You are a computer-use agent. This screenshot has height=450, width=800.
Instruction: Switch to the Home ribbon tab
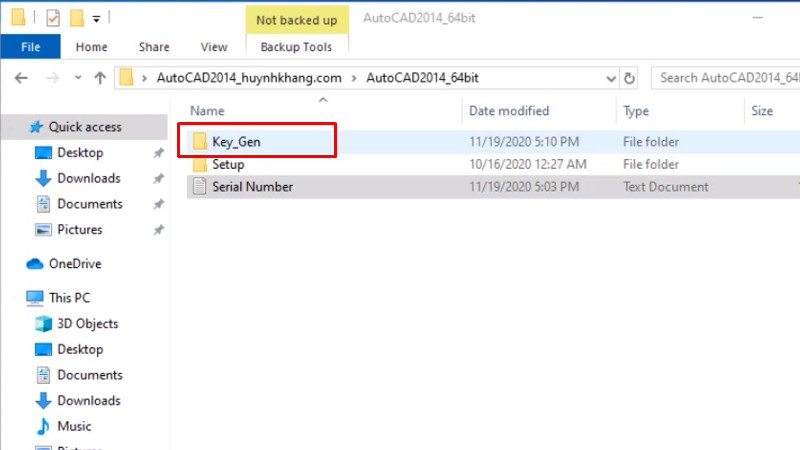[91, 46]
